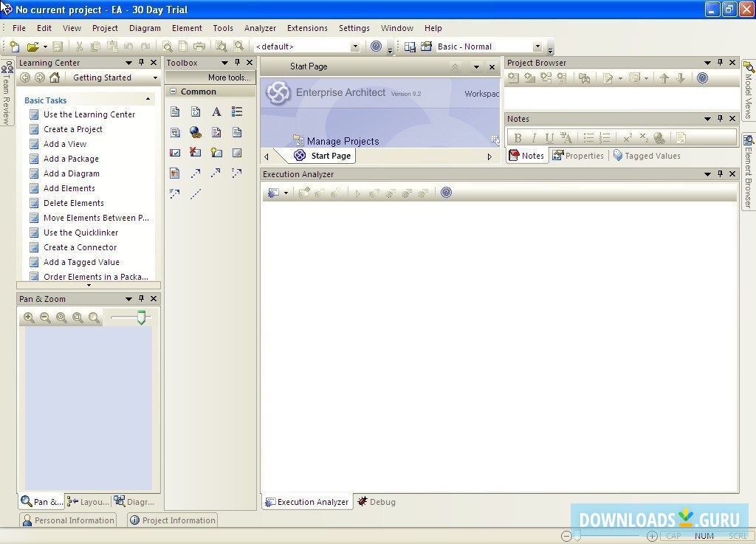Click the Open Project folder icon
Viewport: 756px width, 544px height.
click(32, 47)
